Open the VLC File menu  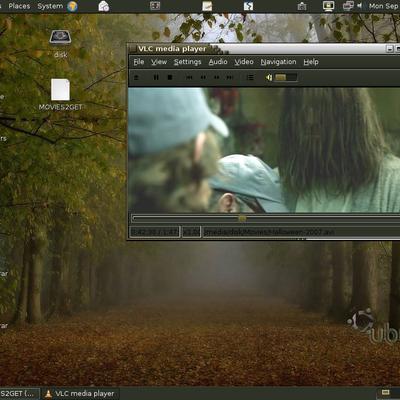[139, 62]
